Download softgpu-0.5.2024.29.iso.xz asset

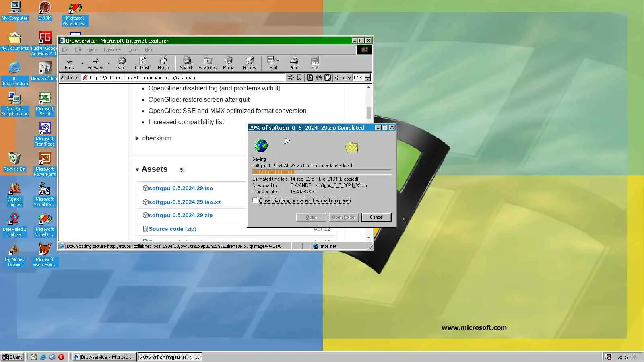pyautogui.click(x=185, y=202)
